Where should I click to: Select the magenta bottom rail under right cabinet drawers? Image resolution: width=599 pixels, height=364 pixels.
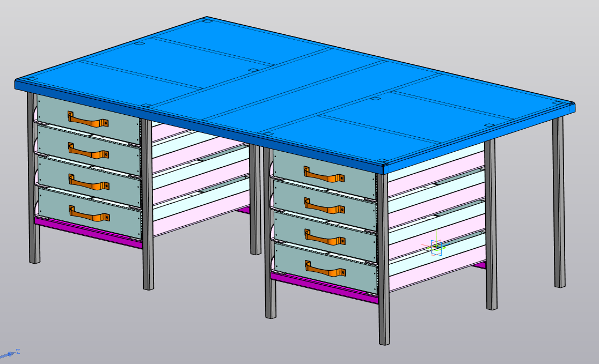[x=324, y=287]
